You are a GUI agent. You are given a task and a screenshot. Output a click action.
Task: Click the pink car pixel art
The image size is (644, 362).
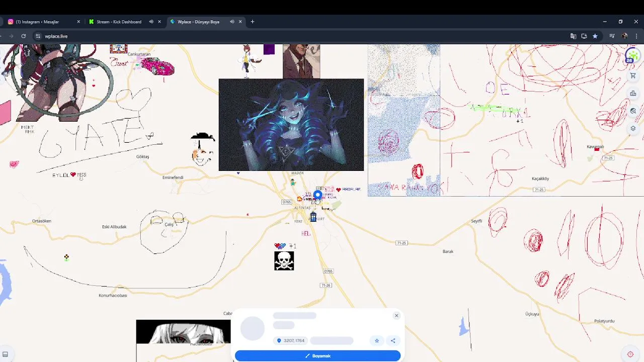(157, 66)
